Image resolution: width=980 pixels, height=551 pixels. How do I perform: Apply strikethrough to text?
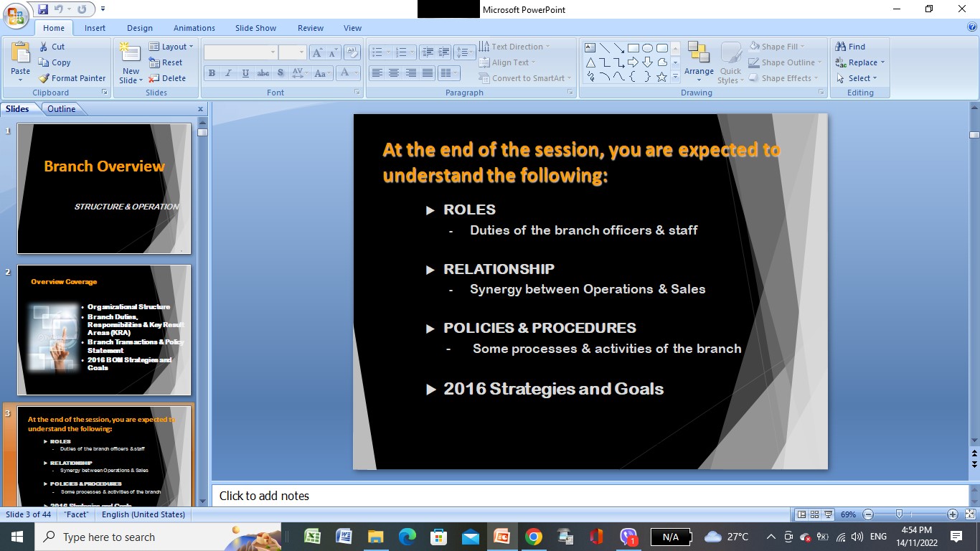pyautogui.click(x=263, y=72)
